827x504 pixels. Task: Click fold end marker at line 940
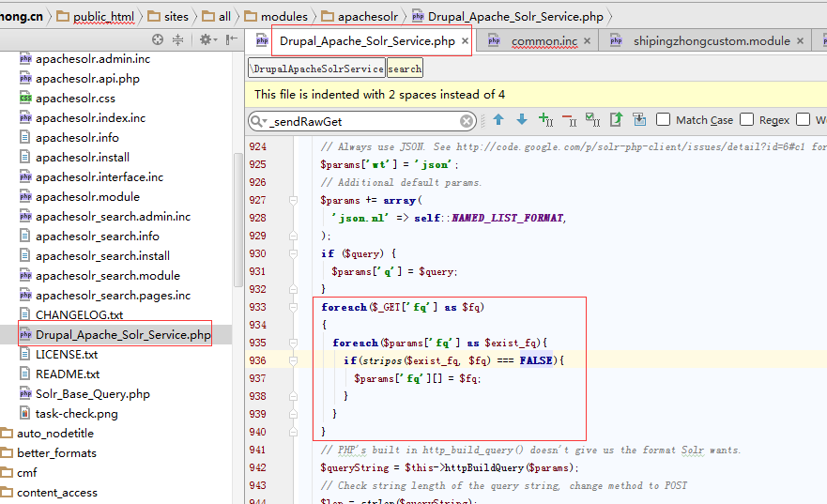click(x=293, y=432)
